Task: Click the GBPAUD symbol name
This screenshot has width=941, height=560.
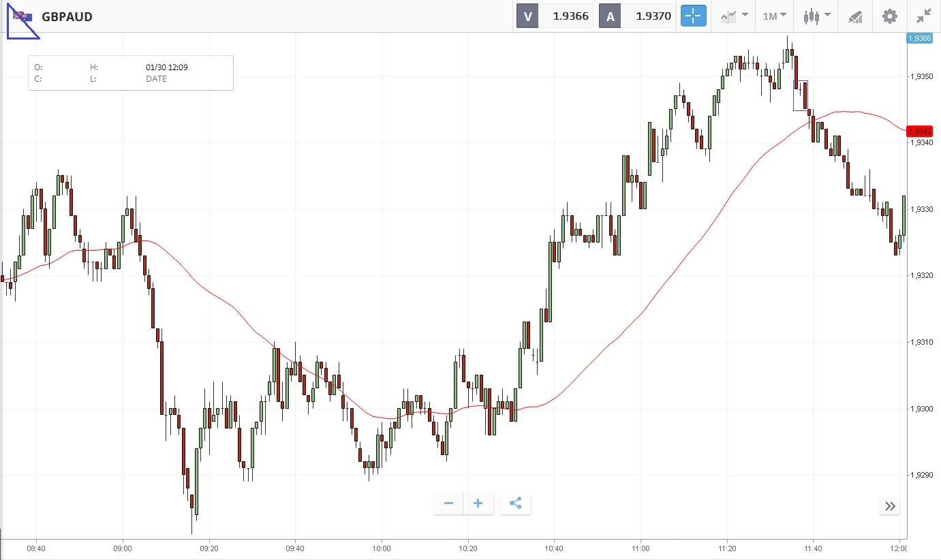Action: [67, 16]
